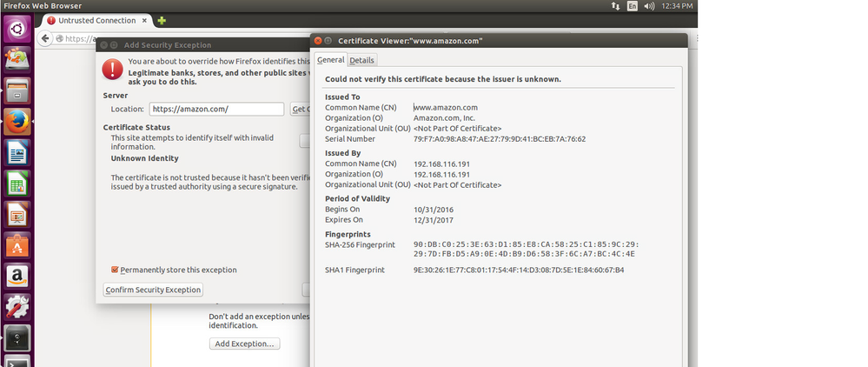Click the browser back arrow button
Viewport: 868px width, 367px height.
click(x=45, y=38)
